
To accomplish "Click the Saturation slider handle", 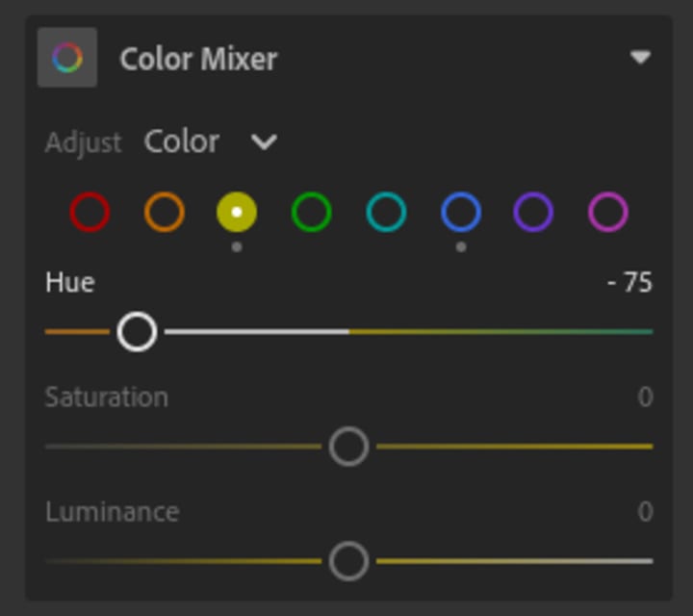I will [x=348, y=447].
